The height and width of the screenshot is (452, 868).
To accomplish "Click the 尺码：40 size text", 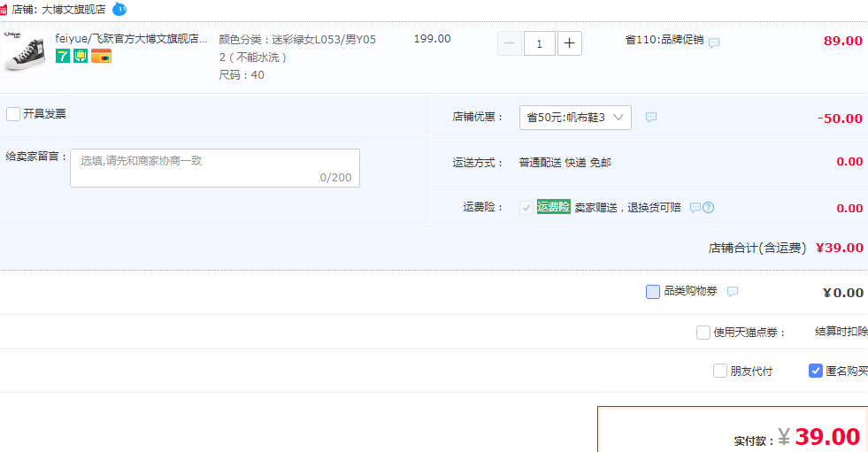I will click(x=242, y=74).
